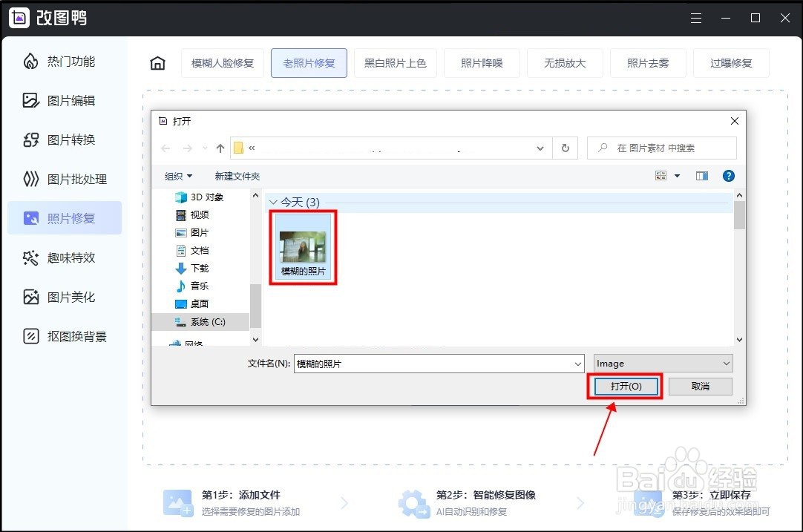This screenshot has width=803, height=532.
Task: Open the 组织 dropdown menu
Action: point(178,176)
